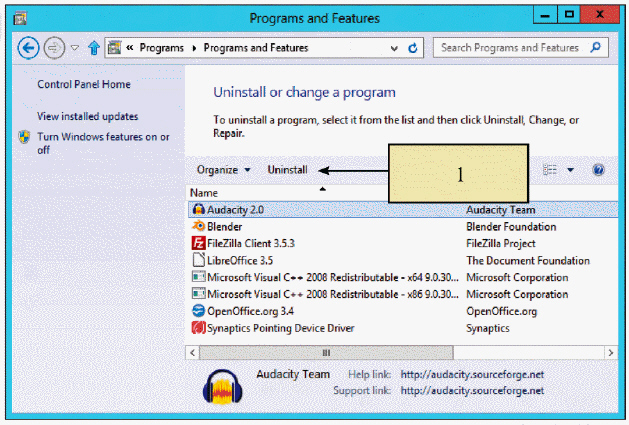
Task: Expand the address bar history dropdown
Action: (x=394, y=49)
